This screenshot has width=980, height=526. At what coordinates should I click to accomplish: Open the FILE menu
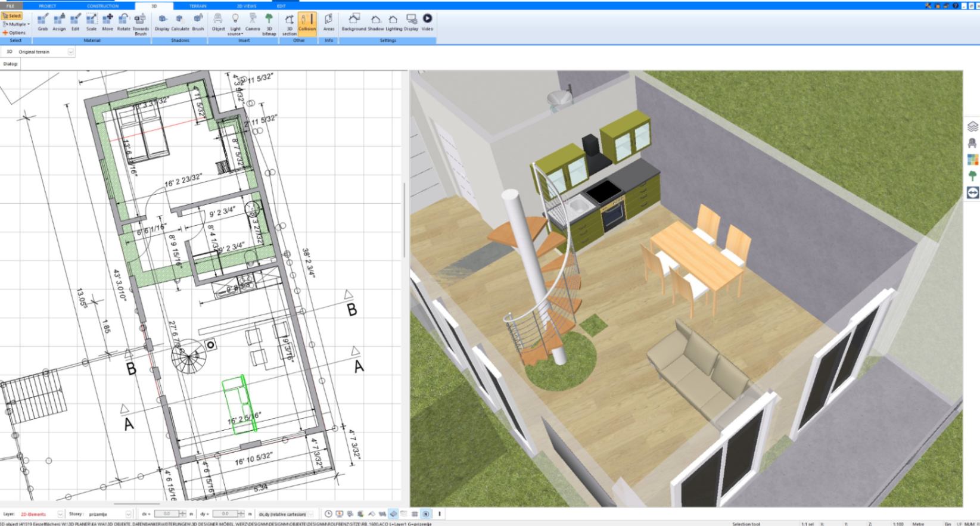10,6
